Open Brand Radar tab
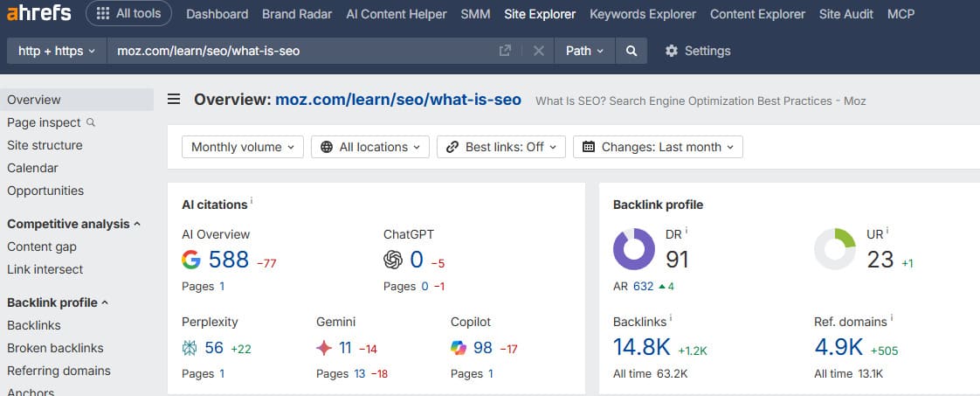This screenshot has width=980, height=396. [297, 14]
